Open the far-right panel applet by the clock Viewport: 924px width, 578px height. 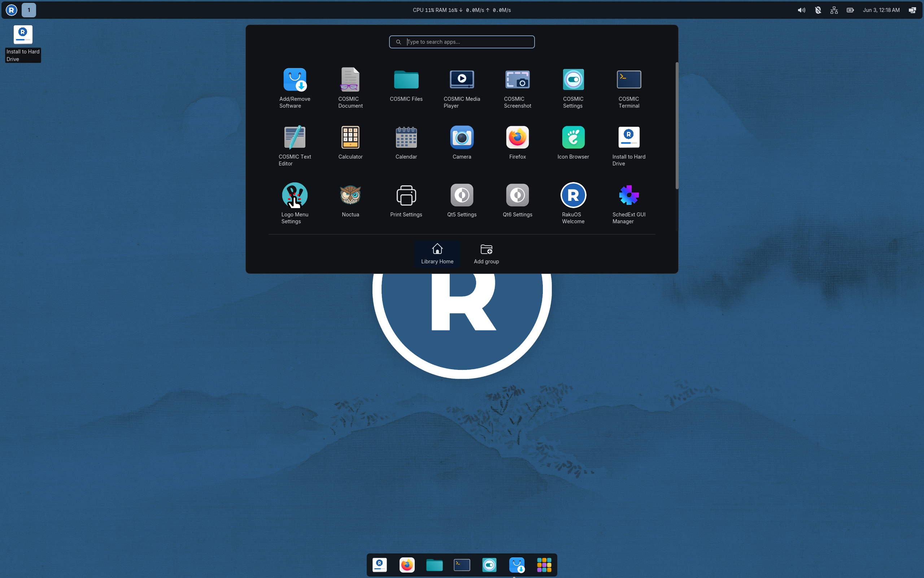[x=912, y=10]
